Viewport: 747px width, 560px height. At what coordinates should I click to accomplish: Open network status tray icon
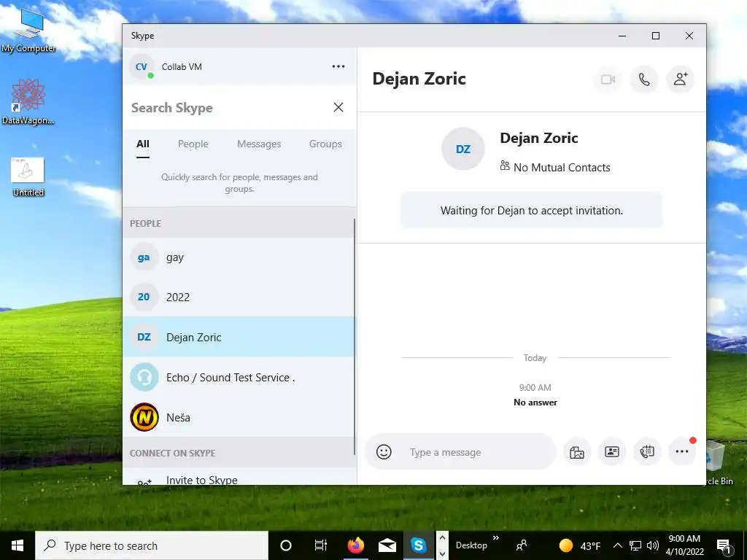(x=635, y=545)
